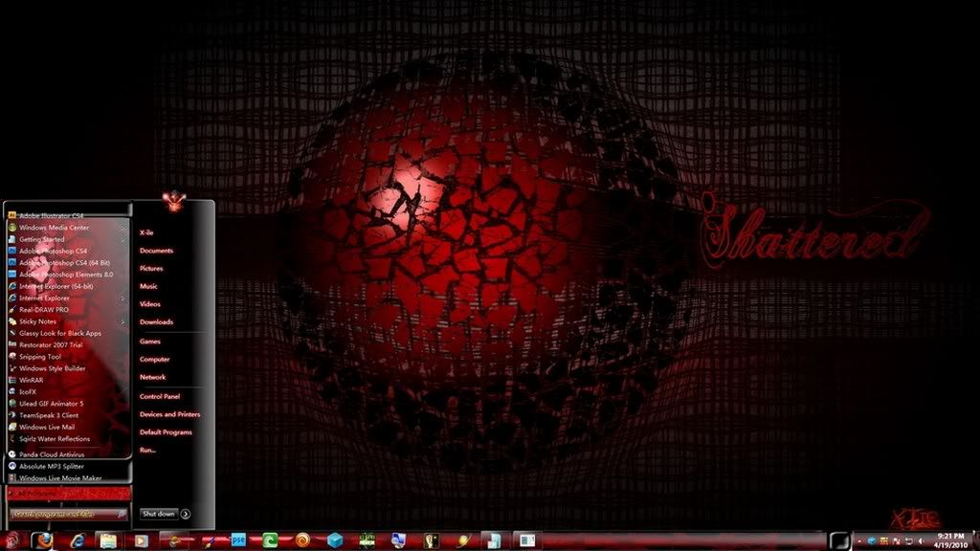Launch Absolute MP3 Splitter
Screen dimensions: 980x551
52,466
